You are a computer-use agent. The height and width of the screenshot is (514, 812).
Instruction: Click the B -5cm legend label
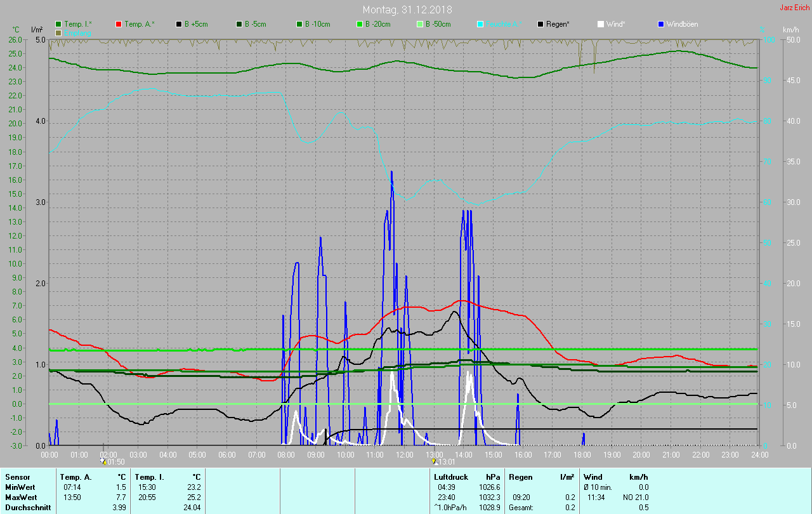click(256, 24)
